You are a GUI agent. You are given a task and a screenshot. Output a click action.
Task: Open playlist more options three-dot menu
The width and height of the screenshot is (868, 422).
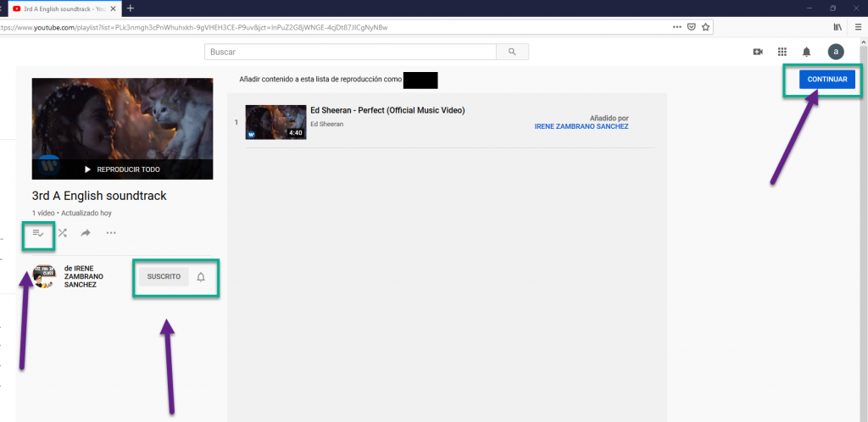[x=111, y=233]
